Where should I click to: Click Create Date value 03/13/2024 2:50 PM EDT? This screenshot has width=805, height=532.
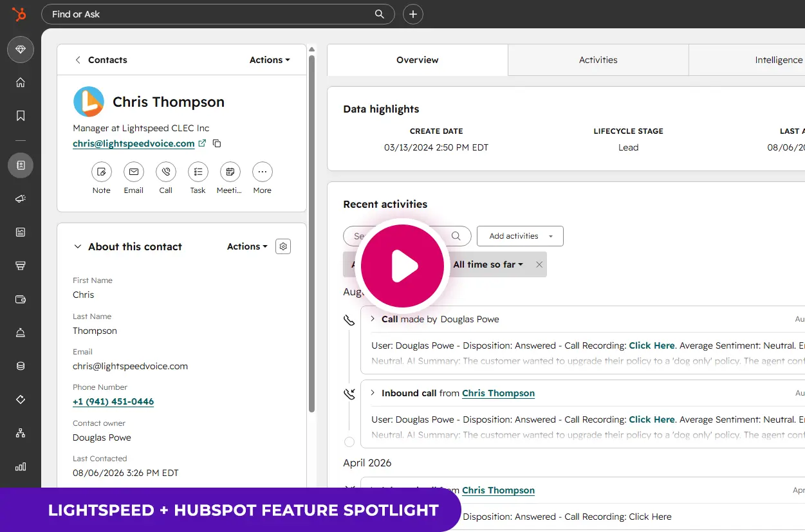click(x=436, y=147)
